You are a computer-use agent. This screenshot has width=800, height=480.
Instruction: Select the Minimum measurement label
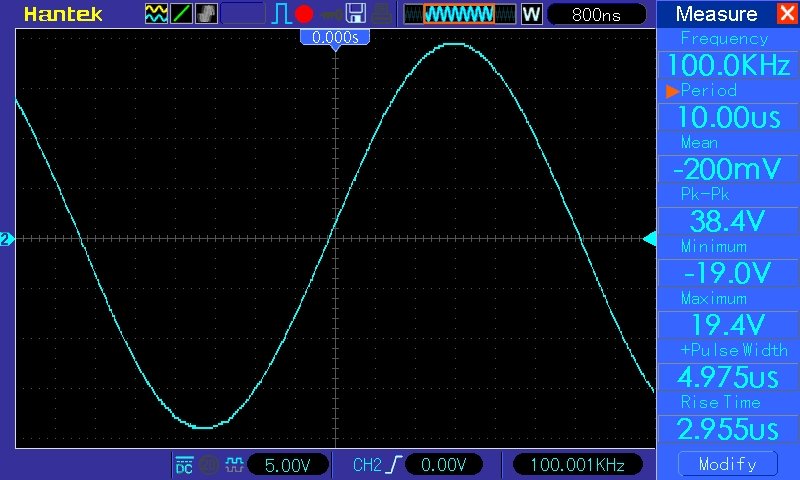click(714, 246)
